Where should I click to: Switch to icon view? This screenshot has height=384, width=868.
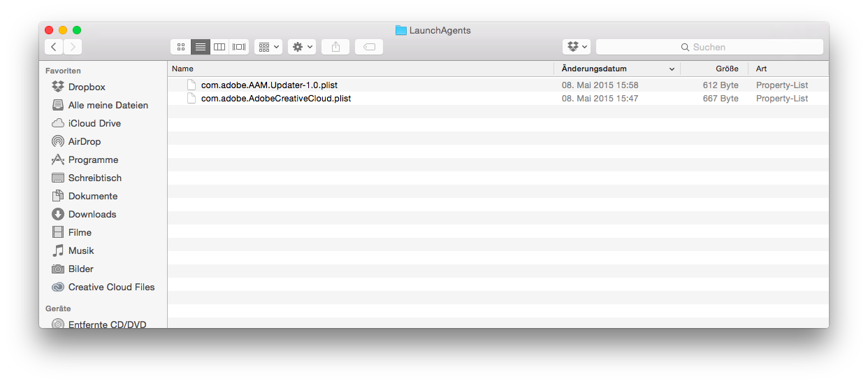[180, 47]
